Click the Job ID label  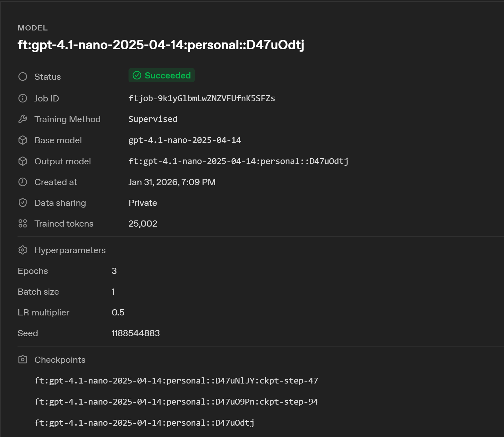coord(47,98)
